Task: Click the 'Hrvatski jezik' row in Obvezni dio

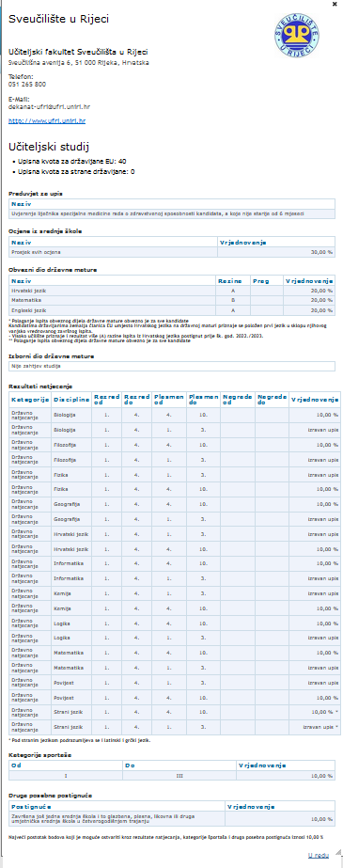Action: coord(172,290)
